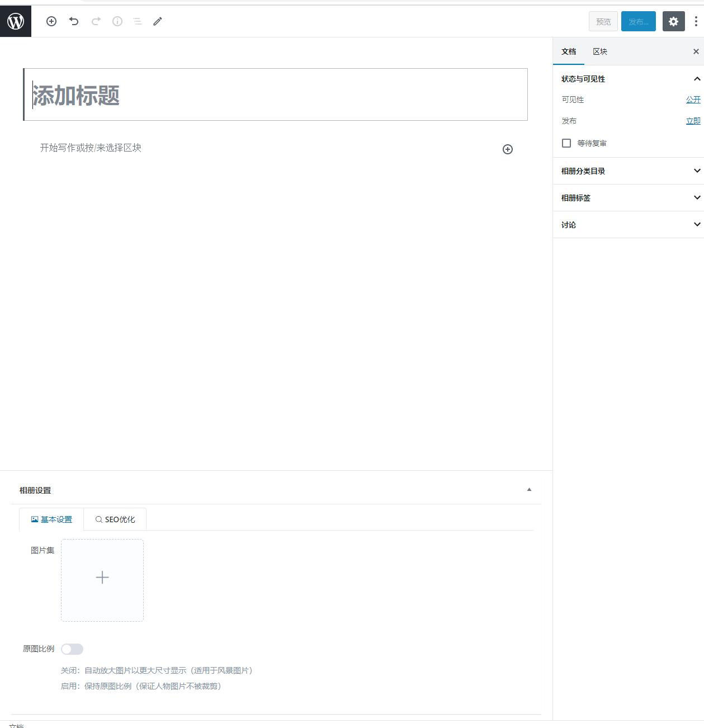This screenshot has width=704, height=728.
Task: Open the tools pencil edit icon
Action: click(158, 21)
